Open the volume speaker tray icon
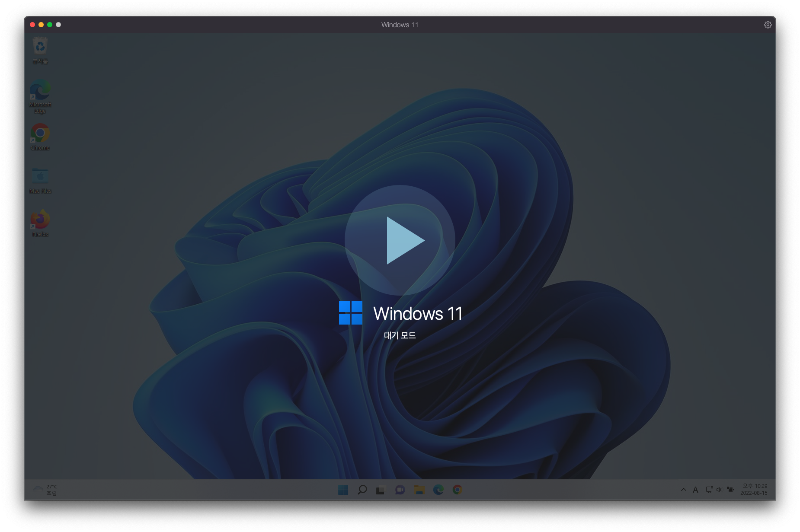This screenshot has height=532, width=800. point(719,490)
